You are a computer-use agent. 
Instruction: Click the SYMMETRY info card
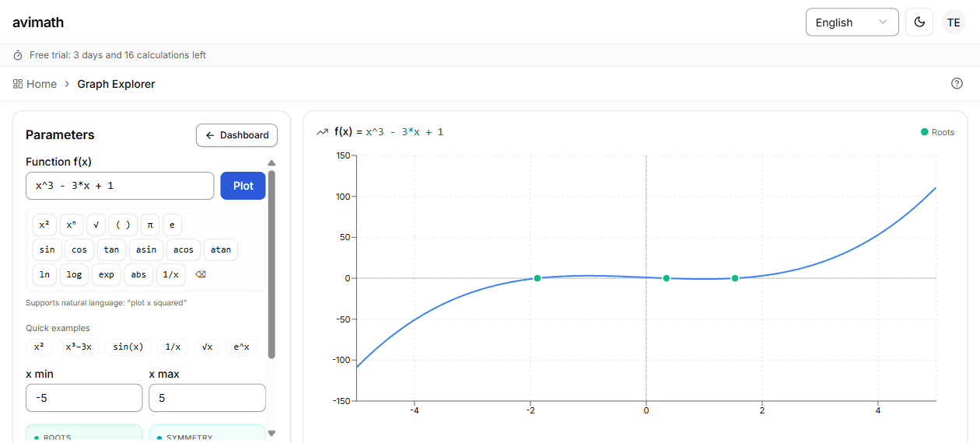pos(208,434)
